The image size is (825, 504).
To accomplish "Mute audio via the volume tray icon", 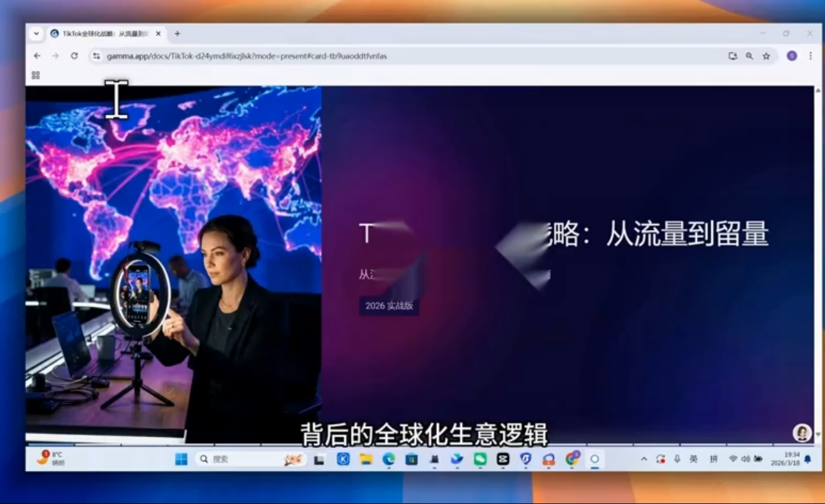I will [745, 459].
